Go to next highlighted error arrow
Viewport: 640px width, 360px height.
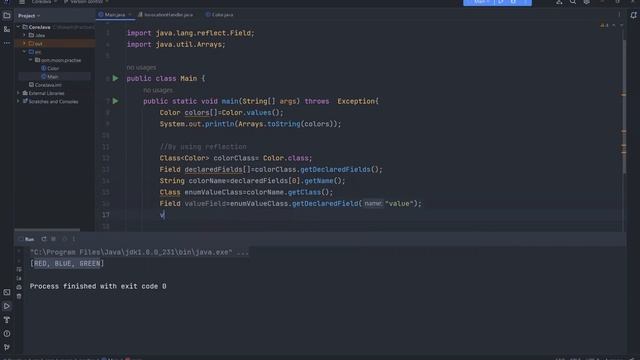(x=621, y=25)
